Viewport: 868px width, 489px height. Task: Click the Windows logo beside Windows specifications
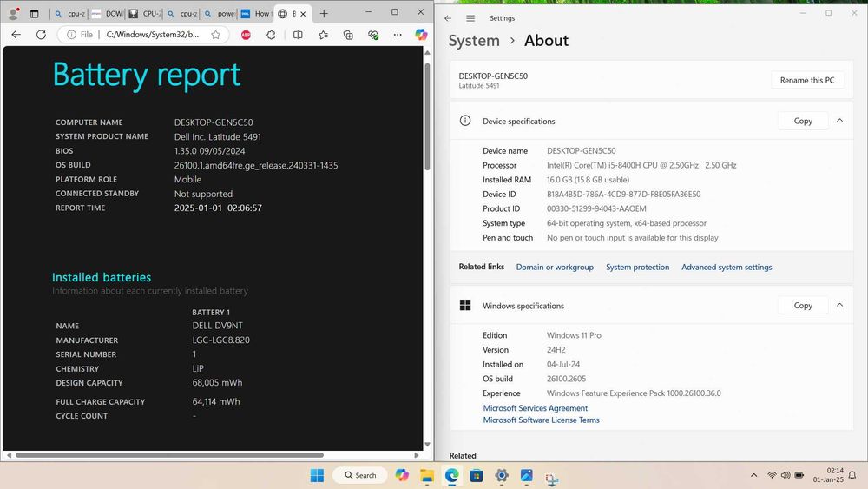[465, 305]
